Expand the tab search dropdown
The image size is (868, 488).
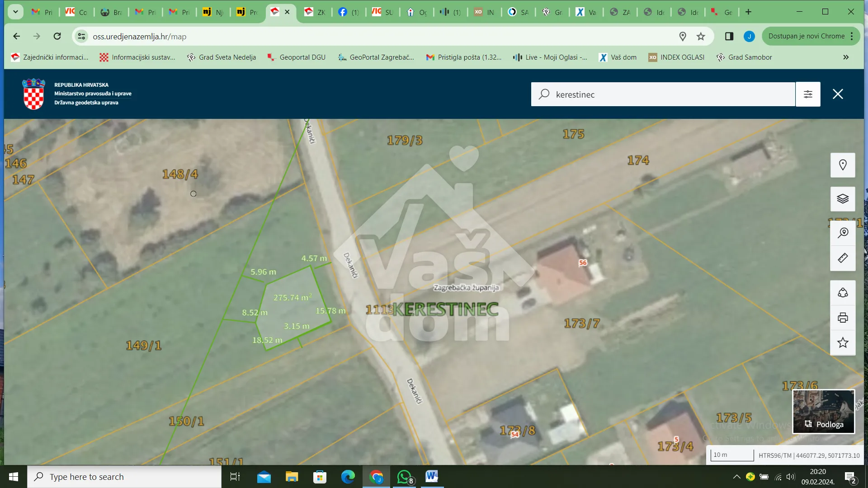point(15,12)
